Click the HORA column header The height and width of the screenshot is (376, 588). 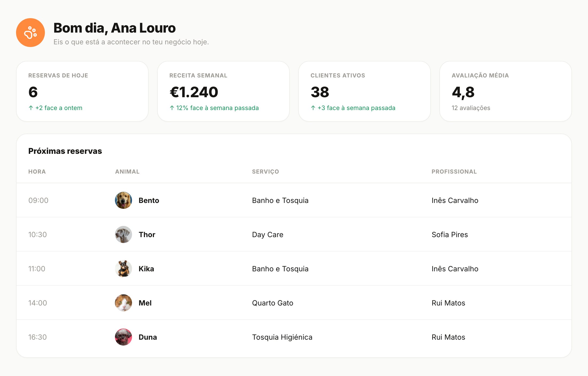click(x=37, y=172)
